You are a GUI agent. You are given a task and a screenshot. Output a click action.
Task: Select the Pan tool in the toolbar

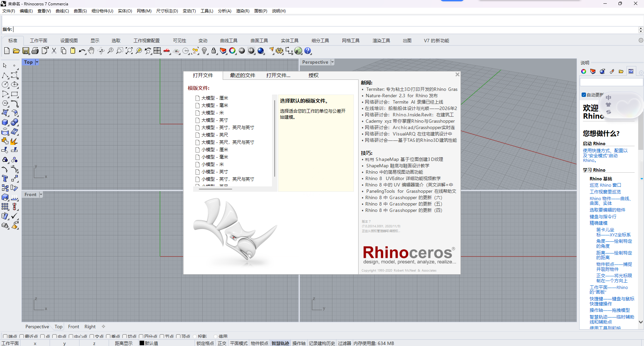tap(91, 51)
